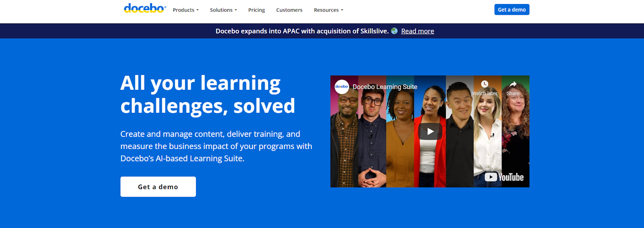
Task: Click the Docebo channel avatar on video
Action: pos(342,87)
